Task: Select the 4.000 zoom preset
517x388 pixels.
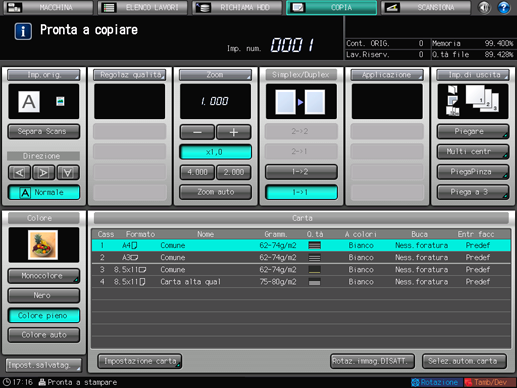Action: [x=197, y=172]
